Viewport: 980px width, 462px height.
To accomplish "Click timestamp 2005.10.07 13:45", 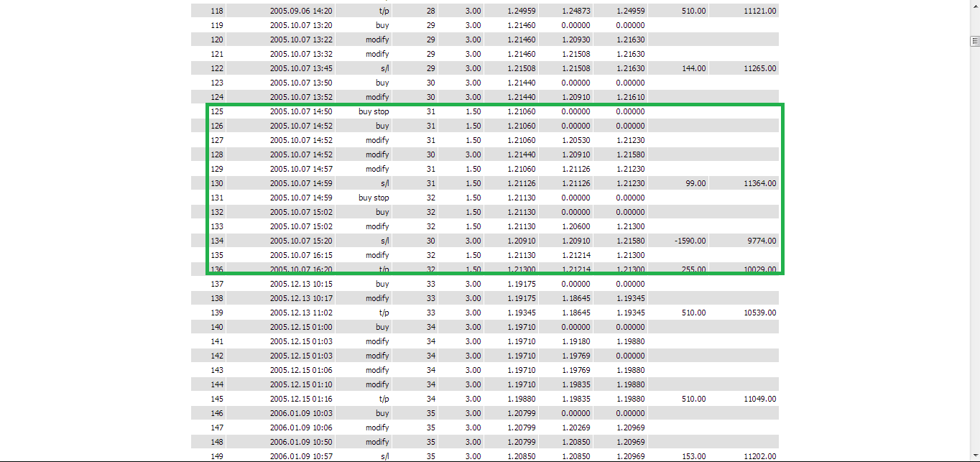I will point(301,68).
